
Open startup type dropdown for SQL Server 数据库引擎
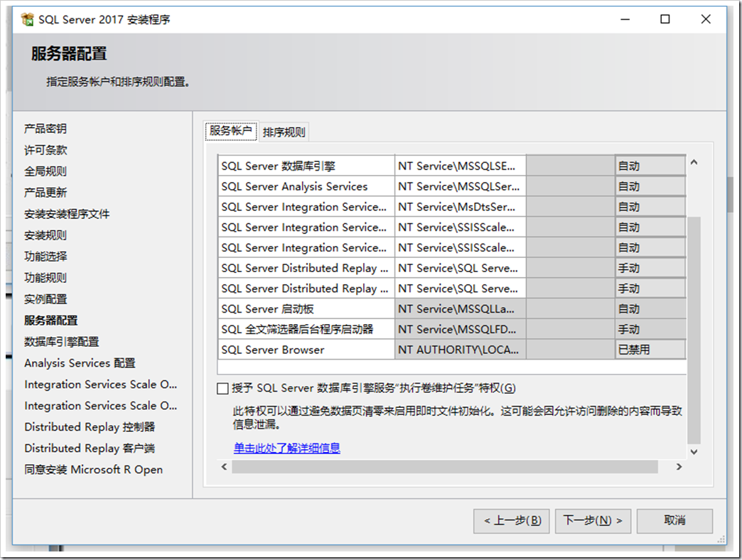coord(650,166)
